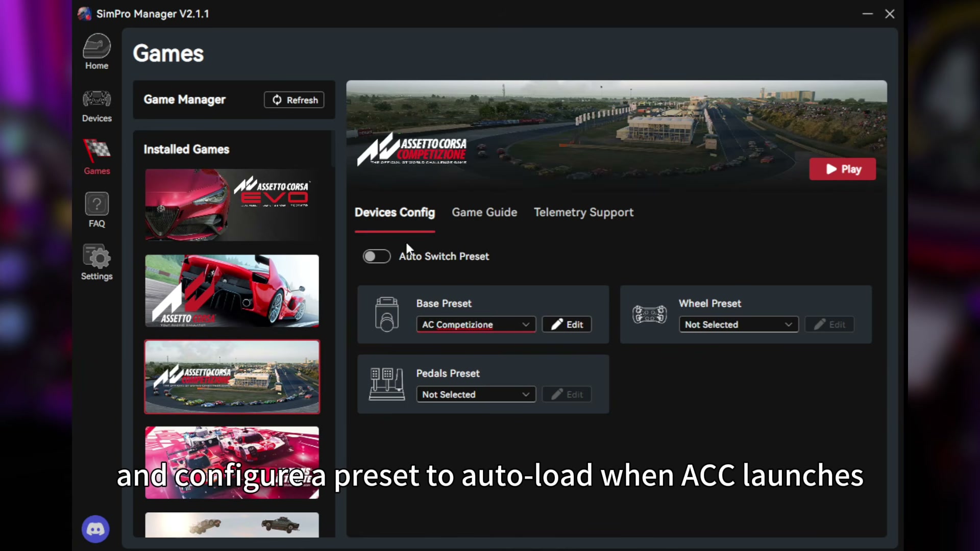Switch to the Devices Config tab

click(x=395, y=212)
